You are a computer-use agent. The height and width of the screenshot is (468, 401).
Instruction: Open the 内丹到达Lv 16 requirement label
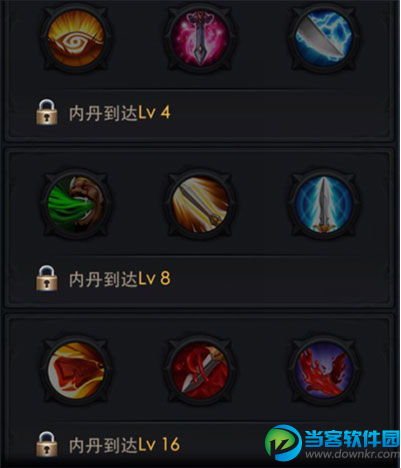(x=124, y=445)
